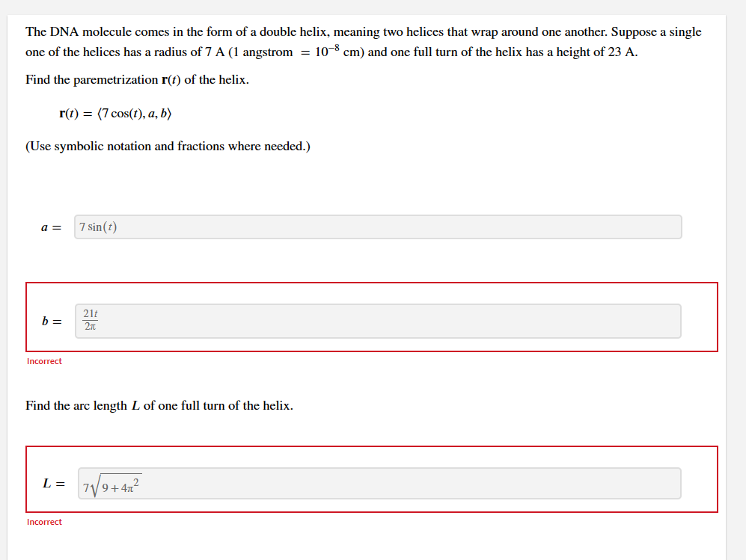746x560 pixels.
Task: Select the answer 7√(9+4π²) for editing
Action: tap(110, 483)
